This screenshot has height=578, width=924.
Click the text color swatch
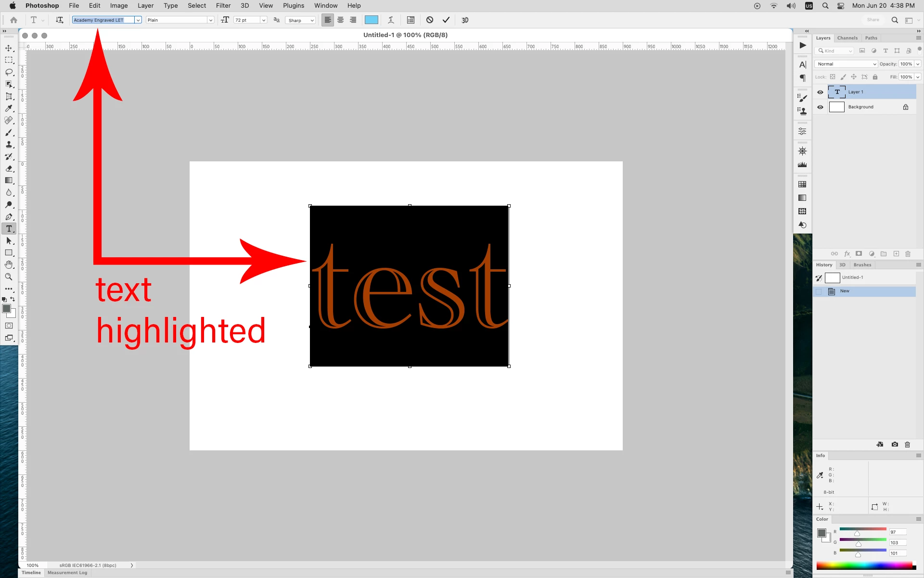[372, 20]
